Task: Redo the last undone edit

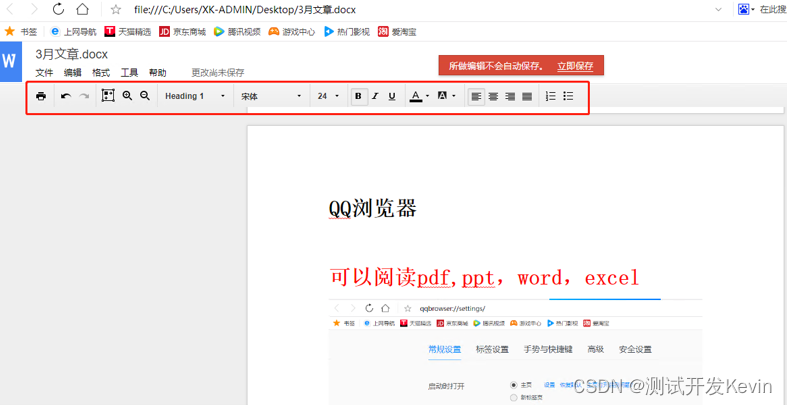Action: coord(84,96)
